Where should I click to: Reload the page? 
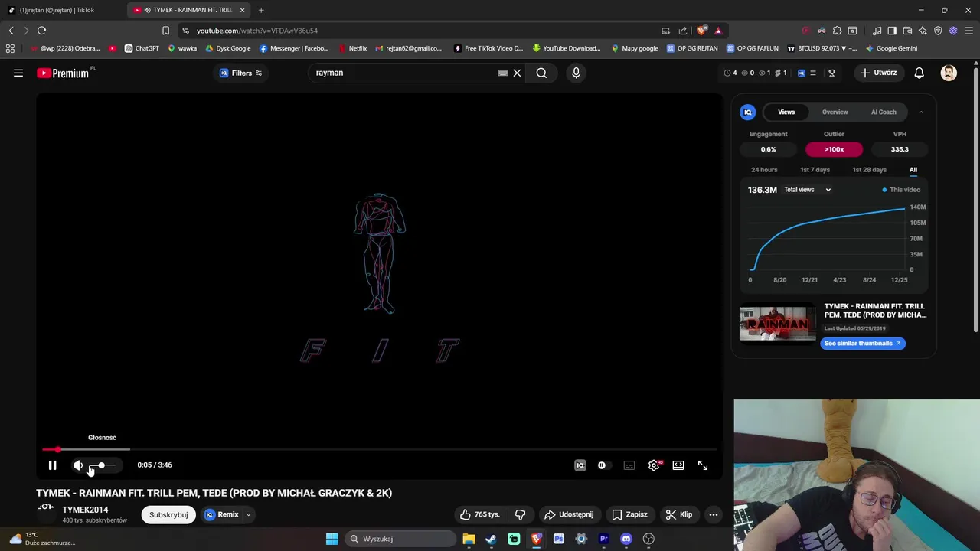pos(41,31)
